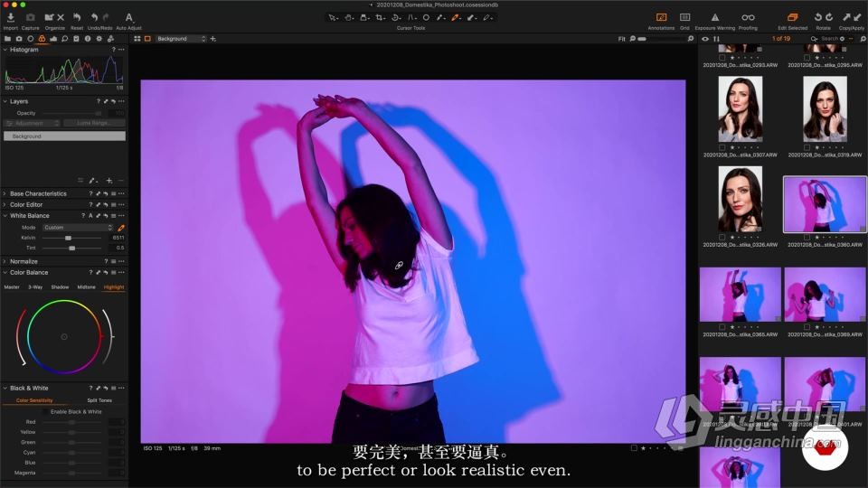Expand the Color Editor panel
This screenshot has height=488, width=868.
(5, 205)
